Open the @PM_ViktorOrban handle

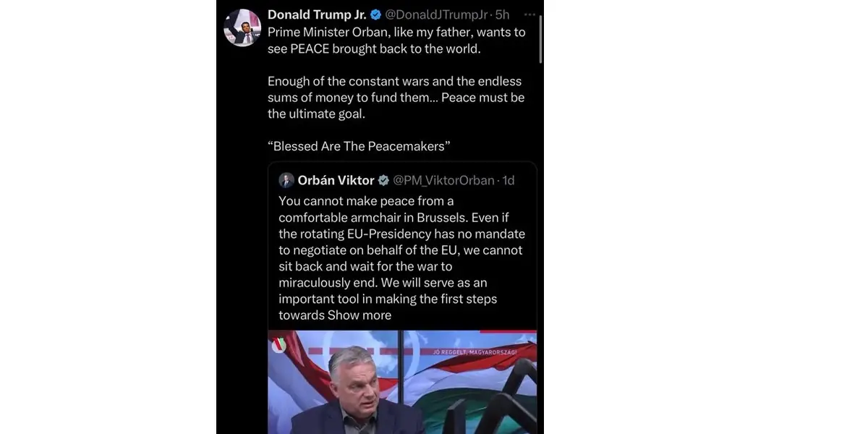tap(443, 180)
